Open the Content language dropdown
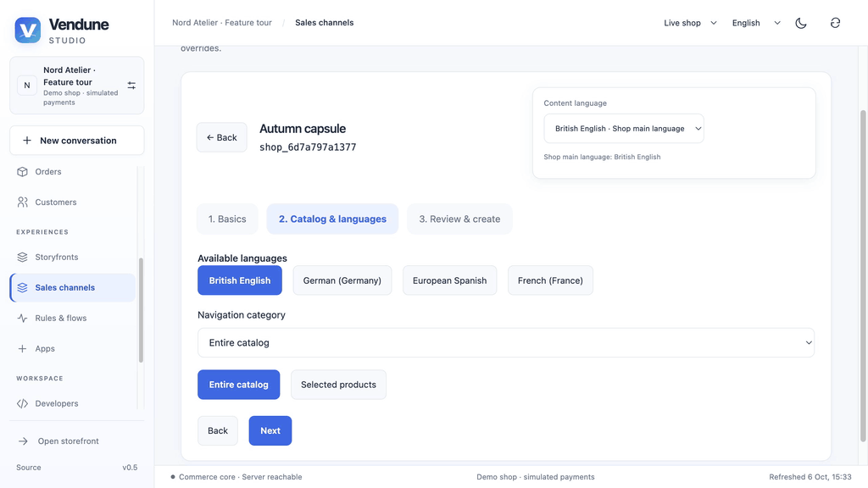 (624, 129)
